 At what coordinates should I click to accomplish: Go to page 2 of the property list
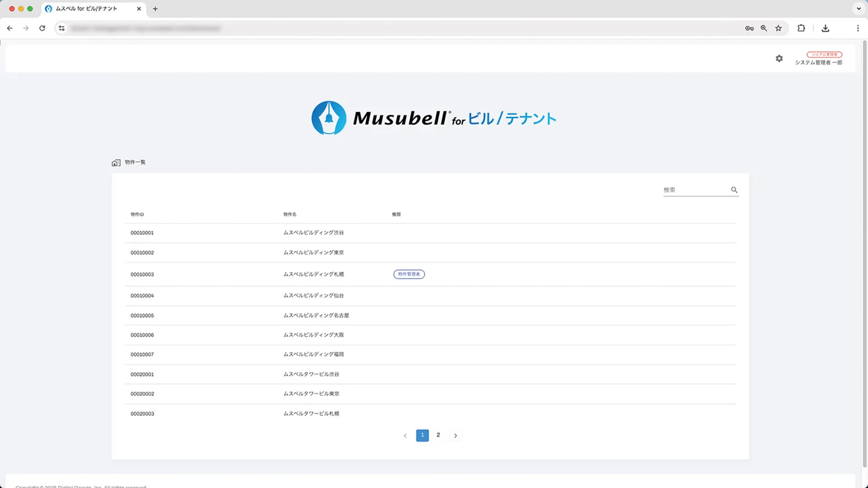(438, 435)
